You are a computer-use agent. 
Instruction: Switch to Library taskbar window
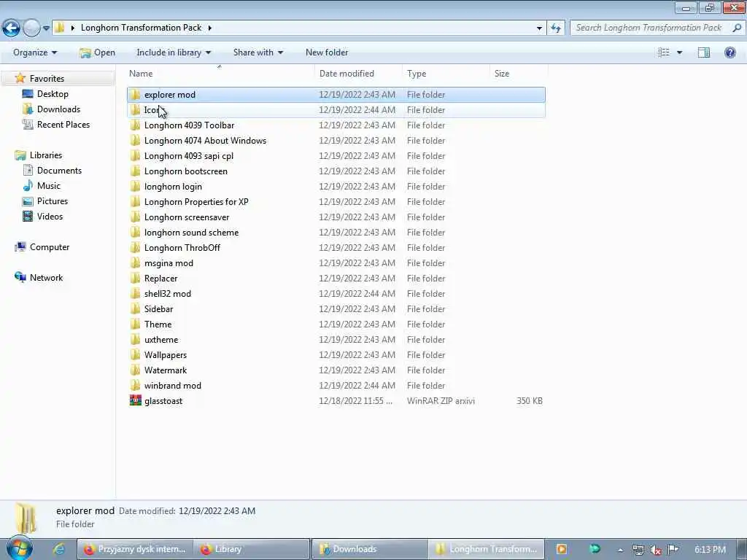252,549
